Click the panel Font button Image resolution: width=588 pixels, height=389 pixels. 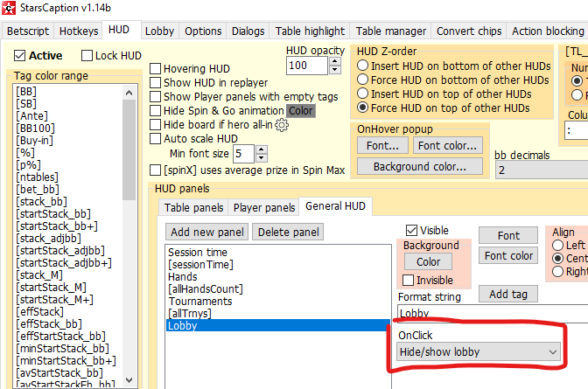pyautogui.click(x=508, y=236)
